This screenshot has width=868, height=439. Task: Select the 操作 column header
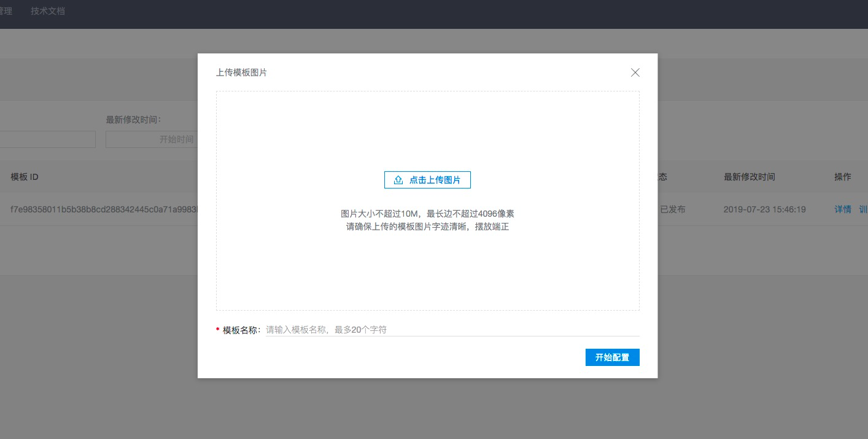(843, 177)
